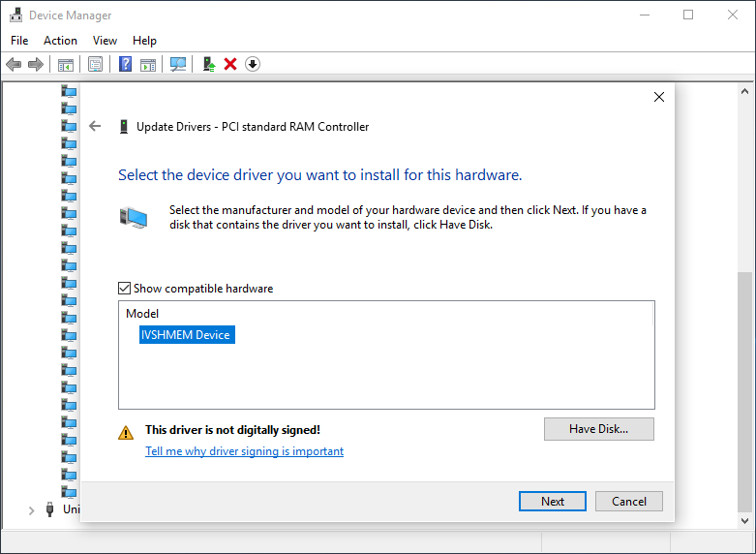This screenshot has width=756, height=554.
Task: Click the red Uninstall device icon
Action: pos(230,64)
